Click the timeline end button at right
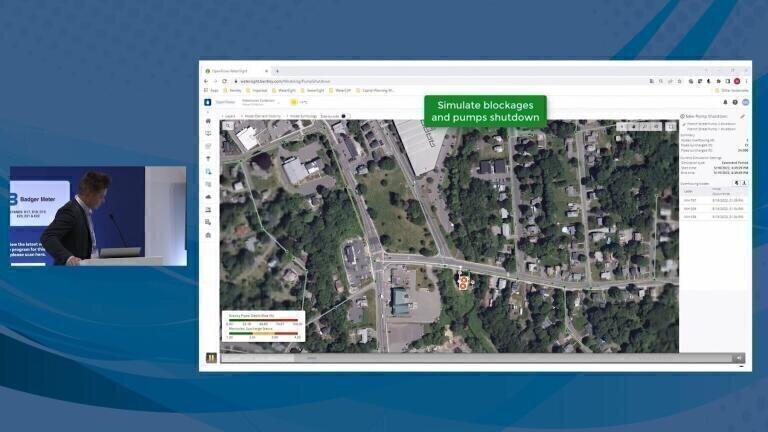This screenshot has width=768, height=432. coord(739,359)
